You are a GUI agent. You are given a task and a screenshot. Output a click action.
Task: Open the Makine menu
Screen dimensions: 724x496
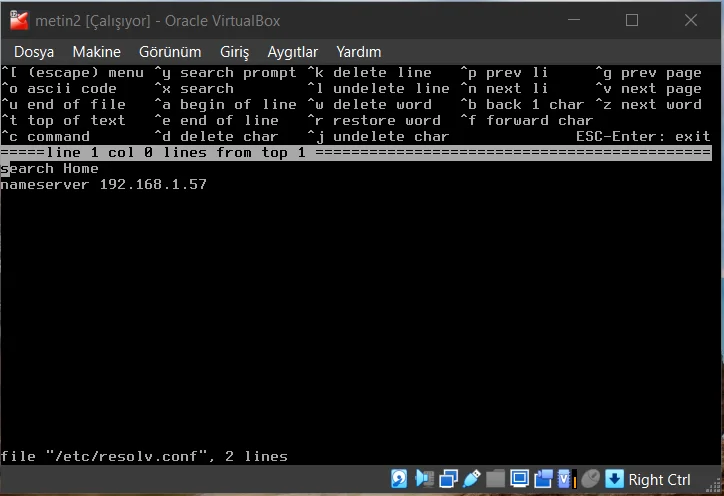[96, 52]
